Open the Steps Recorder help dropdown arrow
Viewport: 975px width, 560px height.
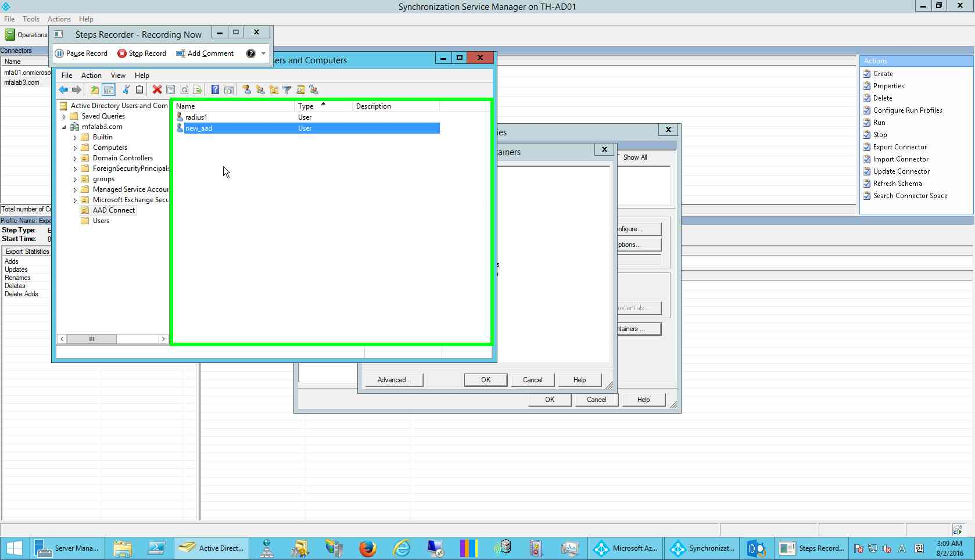click(263, 53)
